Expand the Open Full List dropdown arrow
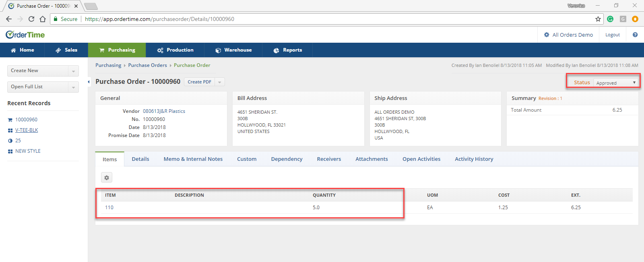The image size is (644, 262). click(73, 87)
